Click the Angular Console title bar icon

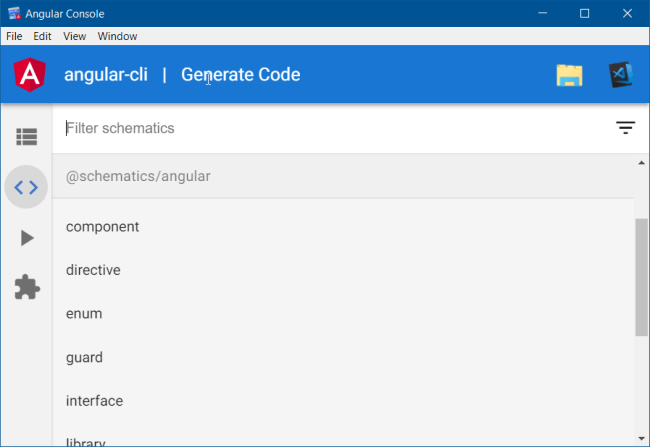[14, 13]
